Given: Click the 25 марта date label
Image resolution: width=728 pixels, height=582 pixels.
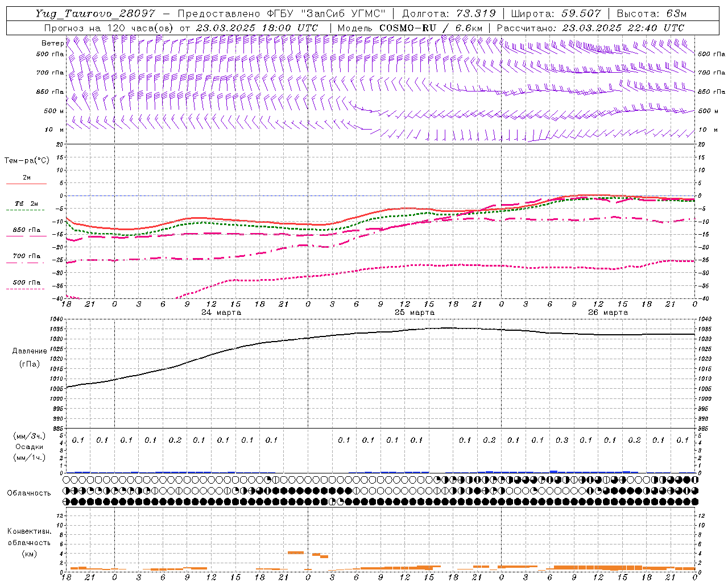Looking at the screenshot, I should (x=415, y=313).
